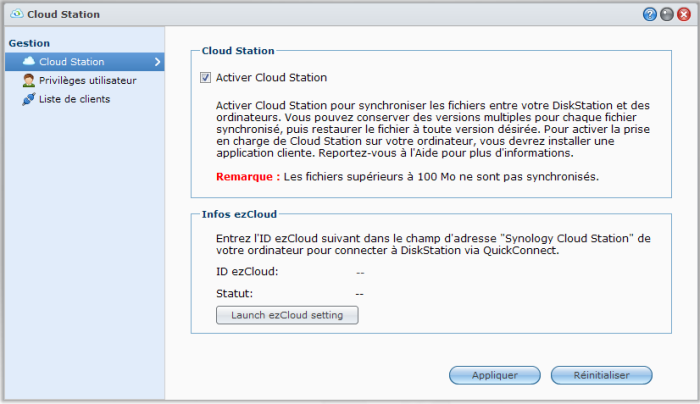Click the Infos ezCloud section title

point(239,213)
